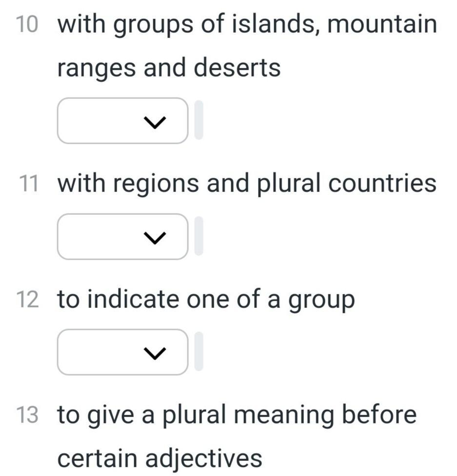
Task: Click the question number 10
Action: 26,25
